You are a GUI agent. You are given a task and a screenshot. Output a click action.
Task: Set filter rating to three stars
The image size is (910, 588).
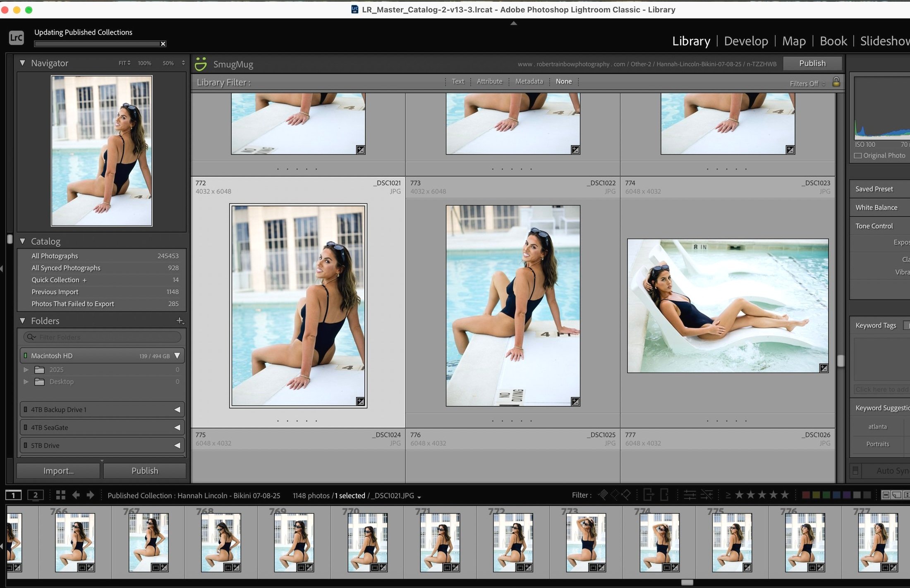(x=762, y=495)
